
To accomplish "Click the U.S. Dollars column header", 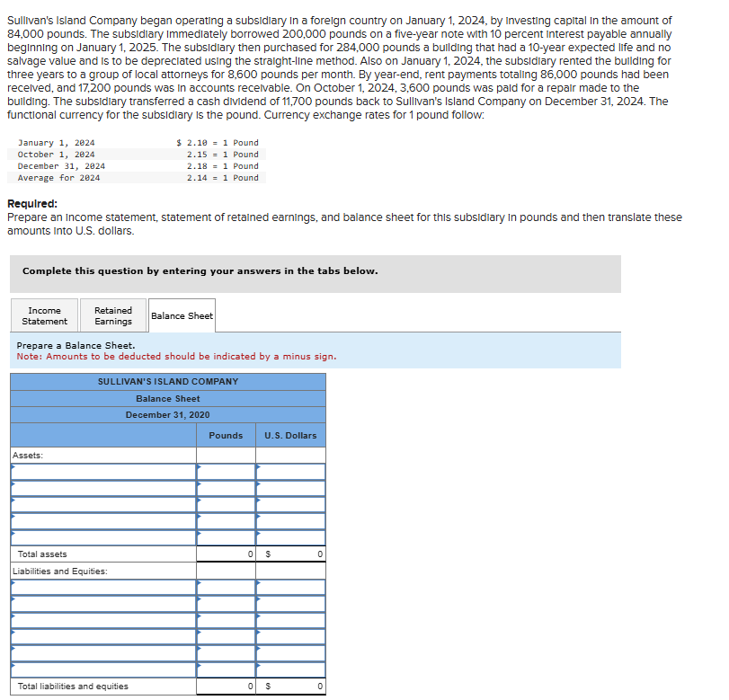I will tap(289, 435).
